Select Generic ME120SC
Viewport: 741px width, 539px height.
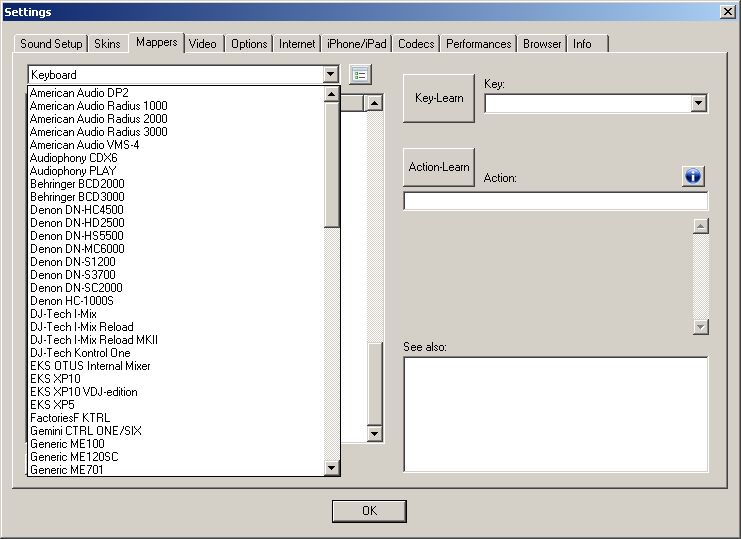tap(176, 457)
